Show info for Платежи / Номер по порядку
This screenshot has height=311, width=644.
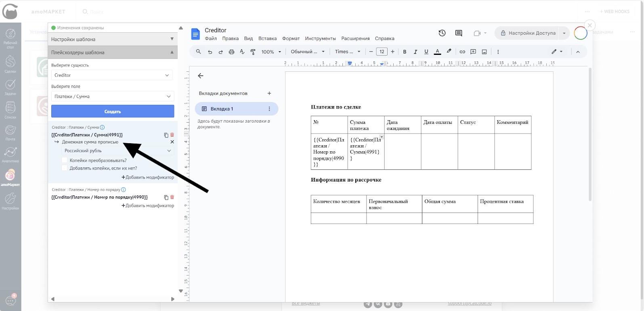(x=124, y=190)
